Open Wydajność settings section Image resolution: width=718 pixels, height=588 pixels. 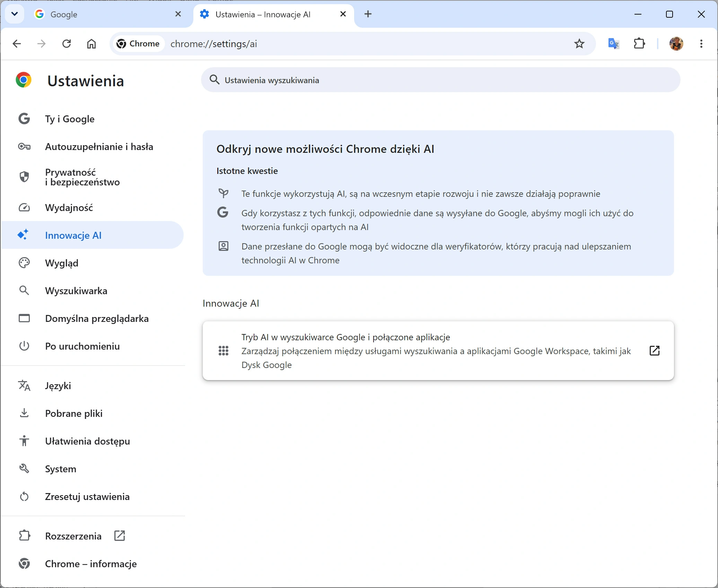93,208
